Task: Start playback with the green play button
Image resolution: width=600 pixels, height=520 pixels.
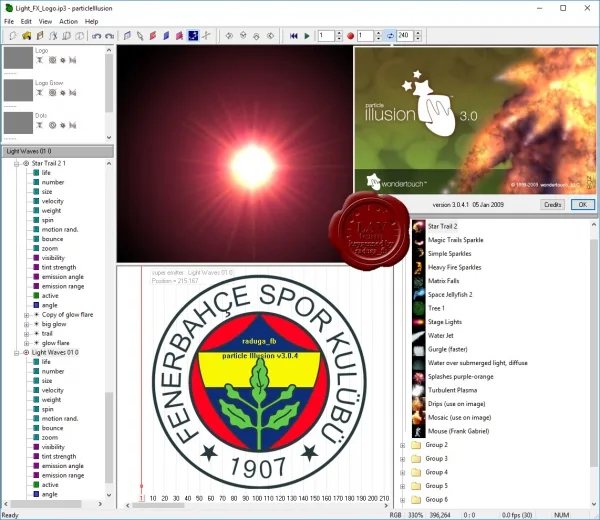Action: (307, 36)
